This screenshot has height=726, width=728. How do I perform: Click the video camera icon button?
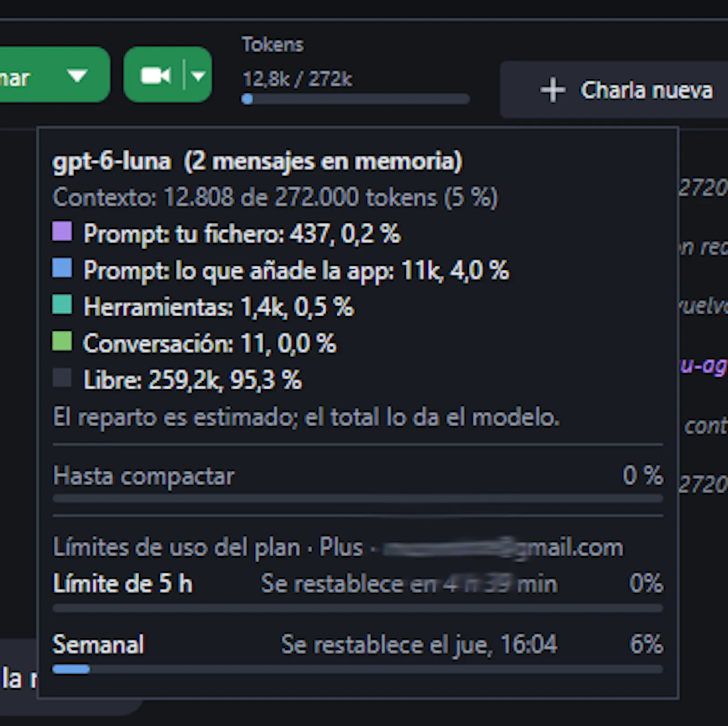click(156, 76)
